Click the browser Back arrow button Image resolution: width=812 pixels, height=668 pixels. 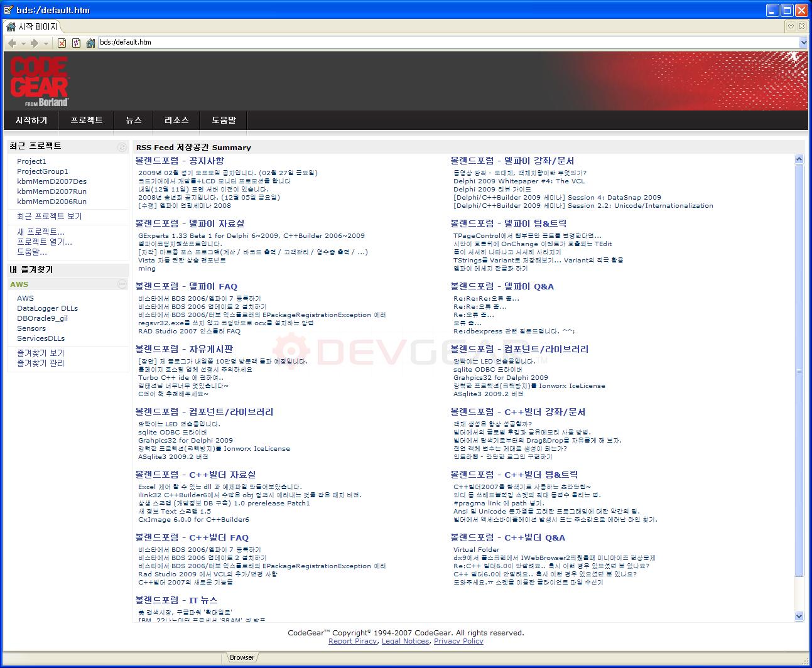coord(12,43)
